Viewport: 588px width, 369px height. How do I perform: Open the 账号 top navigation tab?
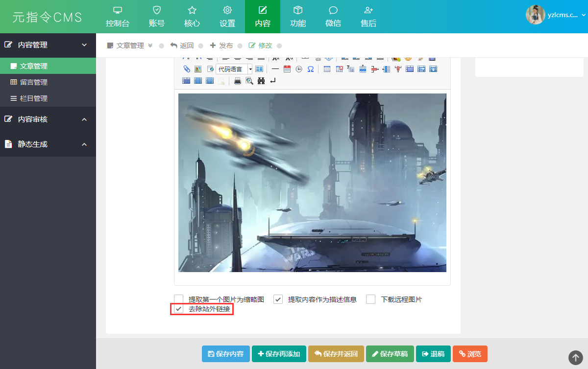pos(157,17)
